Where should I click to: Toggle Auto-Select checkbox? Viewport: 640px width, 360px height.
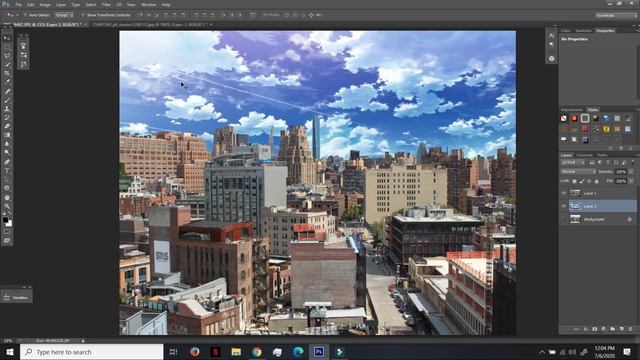tap(25, 15)
